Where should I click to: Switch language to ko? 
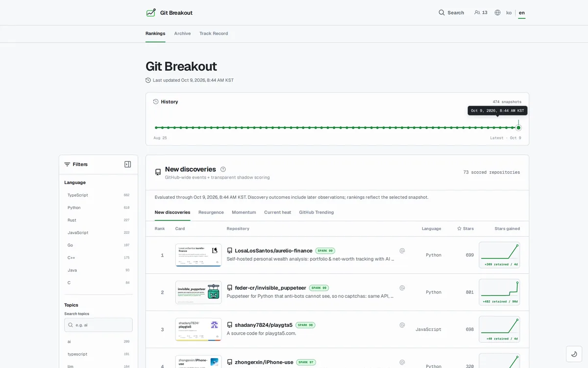pyautogui.click(x=509, y=13)
